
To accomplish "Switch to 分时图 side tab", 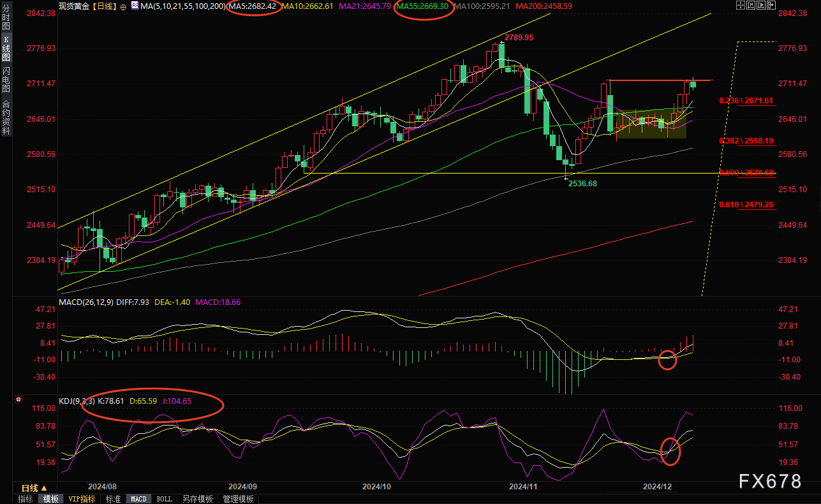I will (6, 18).
